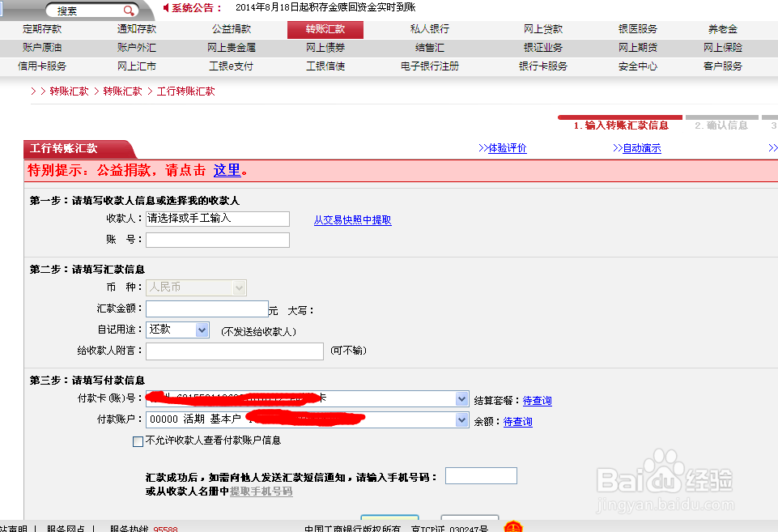778x532 pixels.
Task: Click the 待查询 link next to 结算套餐
Action: pyautogui.click(x=537, y=401)
